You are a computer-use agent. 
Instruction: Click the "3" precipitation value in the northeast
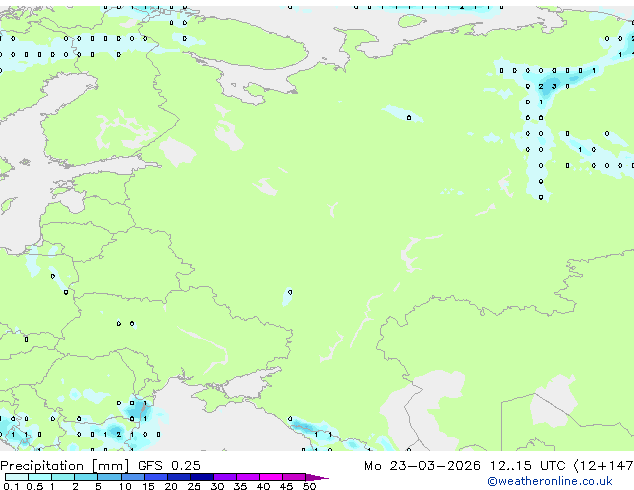tap(553, 87)
